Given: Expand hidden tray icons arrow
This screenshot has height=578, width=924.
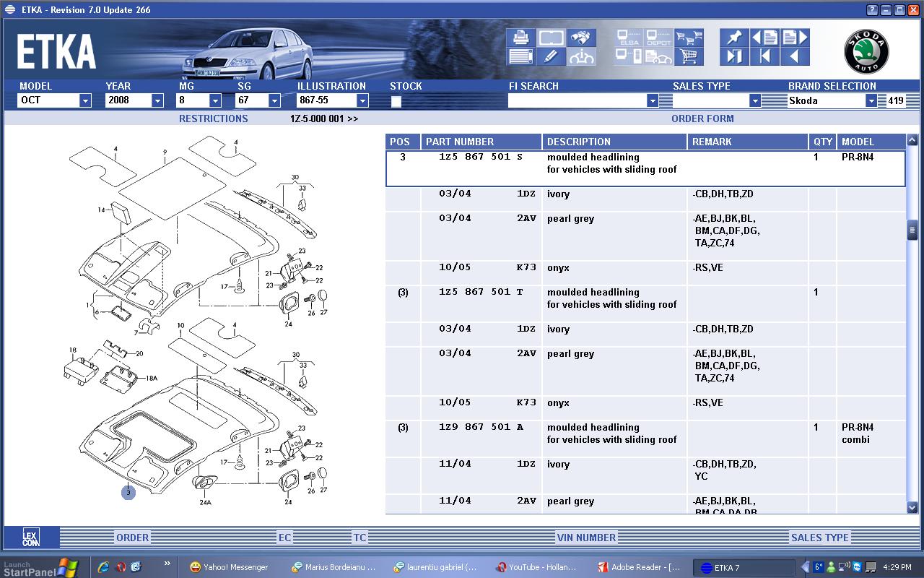Looking at the screenshot, I should [x=806, y=567].
